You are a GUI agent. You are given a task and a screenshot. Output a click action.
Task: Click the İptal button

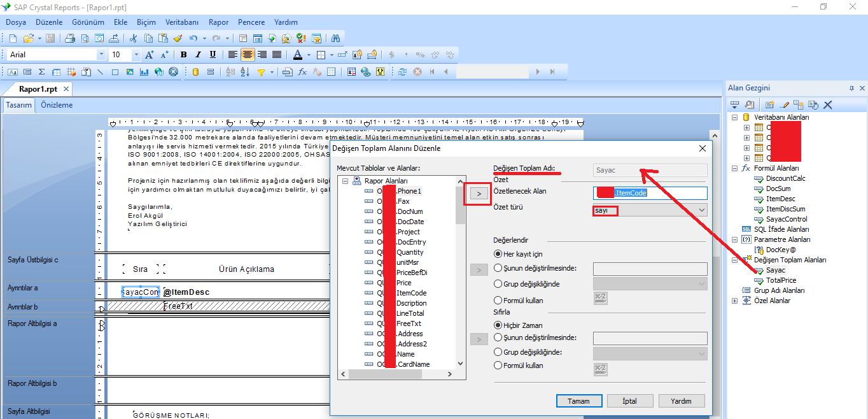tap(629, 401)
